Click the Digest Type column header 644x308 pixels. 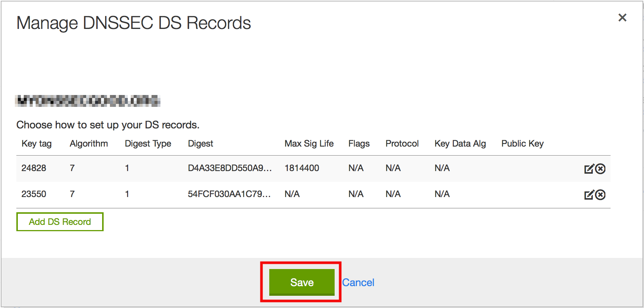coord(148,144)
